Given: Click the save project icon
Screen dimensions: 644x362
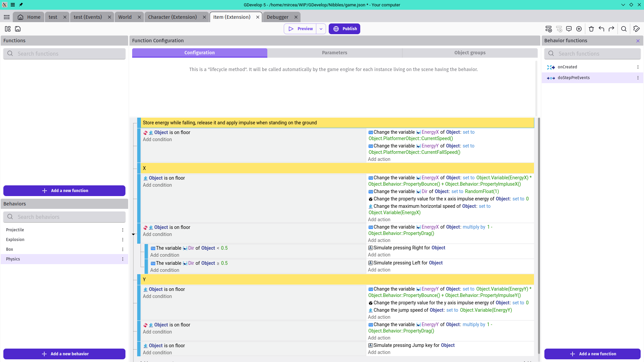Looking at the screenshot, I should click(x=18, y=29).
